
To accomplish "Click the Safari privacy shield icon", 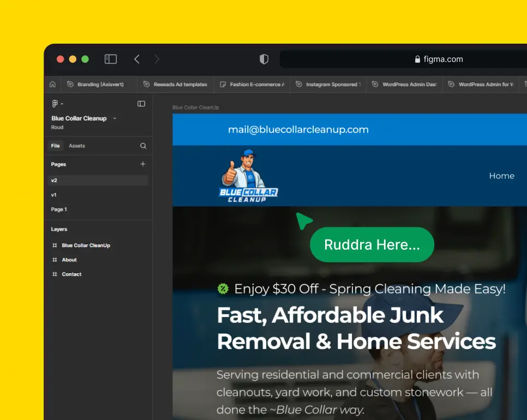I will [x=264, y=59].
